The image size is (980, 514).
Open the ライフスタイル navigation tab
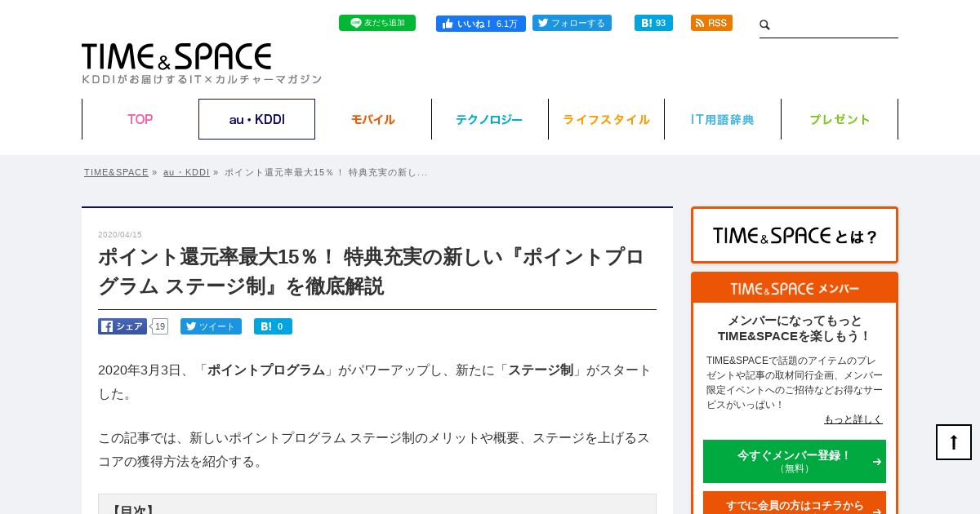pos(606,119)
